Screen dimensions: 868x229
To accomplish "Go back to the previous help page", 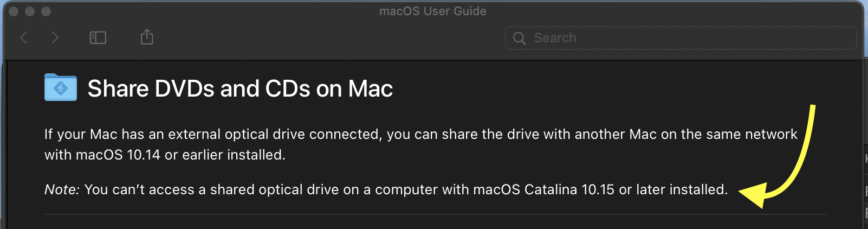I will [24, 37].
